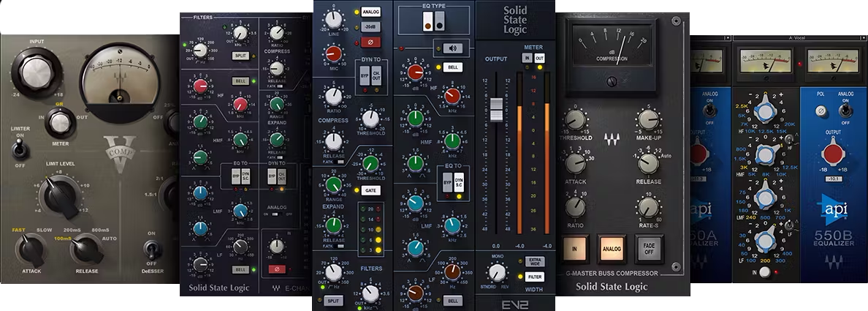868x311 pixels.
Task: Click FADE OFF on G-Master Buss Compressor
Action: point(648,249)
